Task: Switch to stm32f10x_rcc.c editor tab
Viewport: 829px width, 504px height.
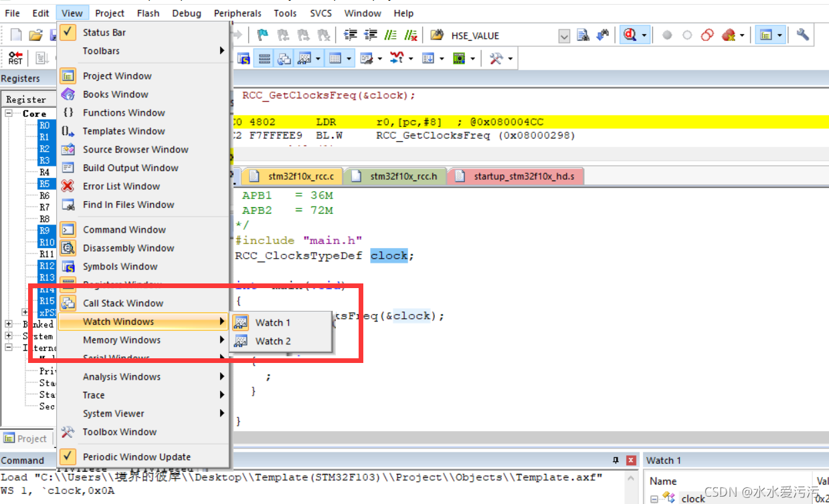Action: coord(294,176)
